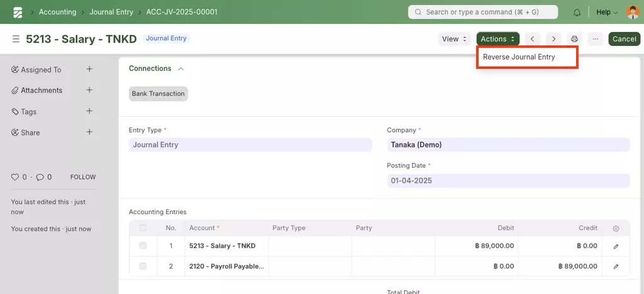Viewport: 644px width, 294px height.
Task: Collapse the Connections section
Action: point(180,69)
